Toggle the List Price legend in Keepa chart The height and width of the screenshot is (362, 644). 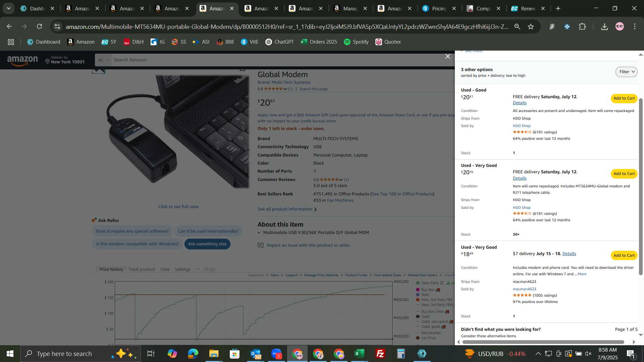click(426, 338)
